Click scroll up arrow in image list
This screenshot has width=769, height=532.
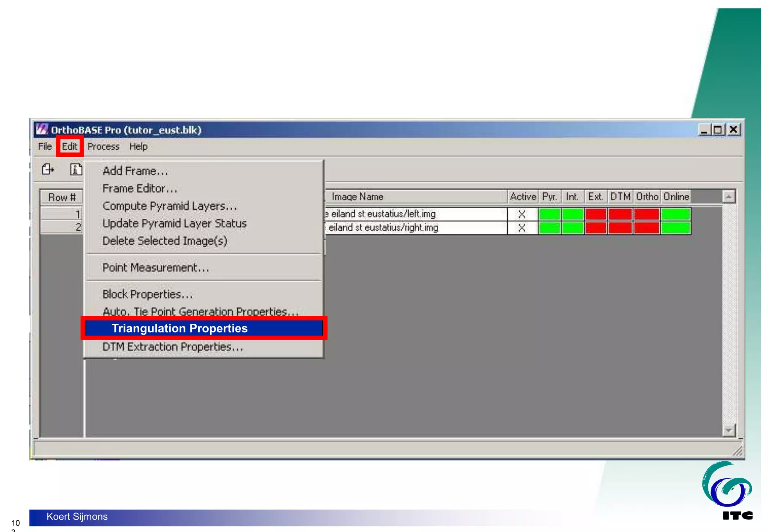point(728,197)
